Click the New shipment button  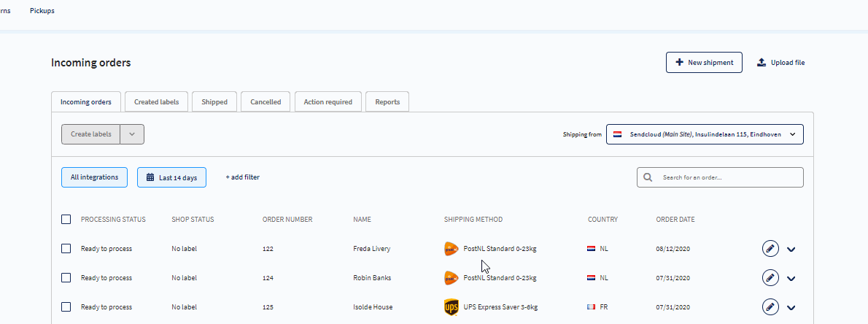(704, 63)
